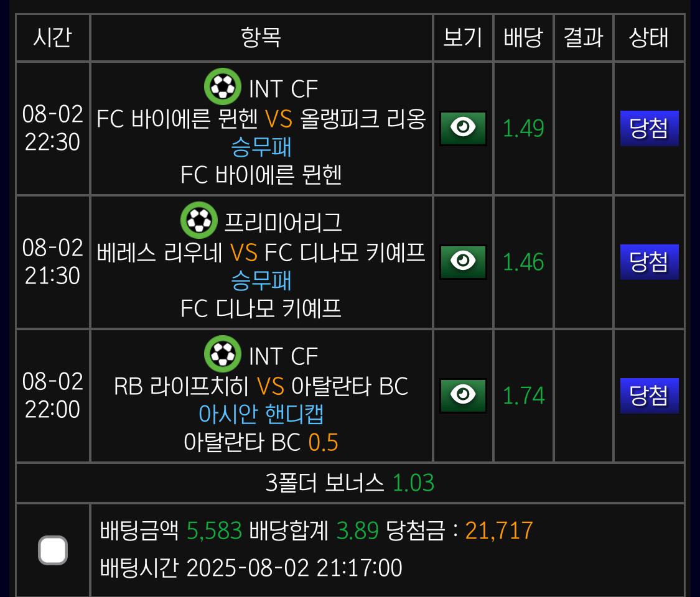Open eye view button for the 1.46 odds row
This screenshot has width=700, height=597.
coord(463,262)
